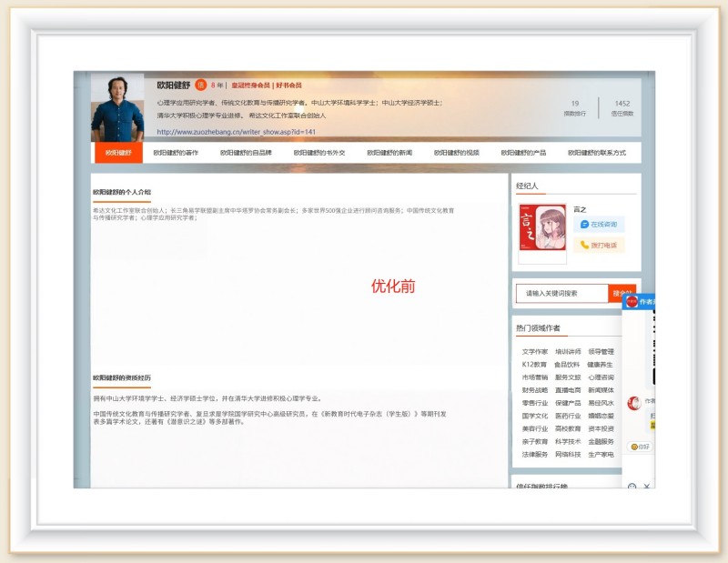Select the 欧阳健舒 home tab
Image resolution: width=728 pixels, height=563 pixels.
(x=118, y=153)
